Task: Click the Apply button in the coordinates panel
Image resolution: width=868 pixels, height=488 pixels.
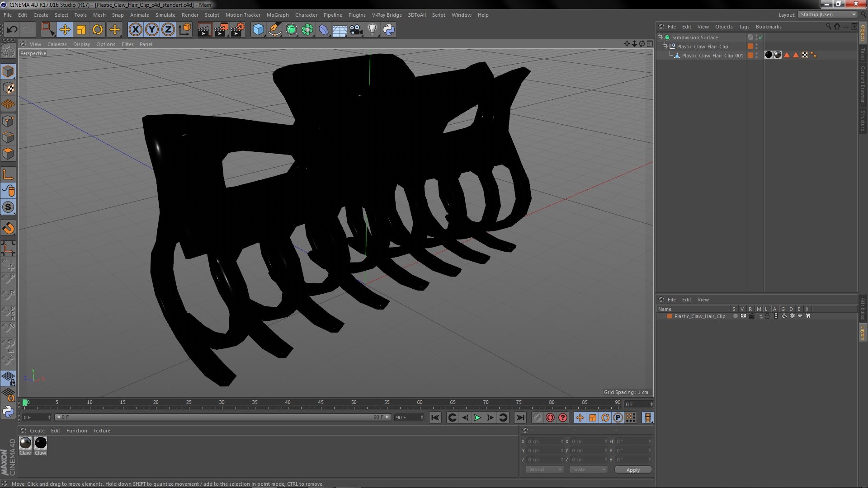Action: (x=633, y=470)
